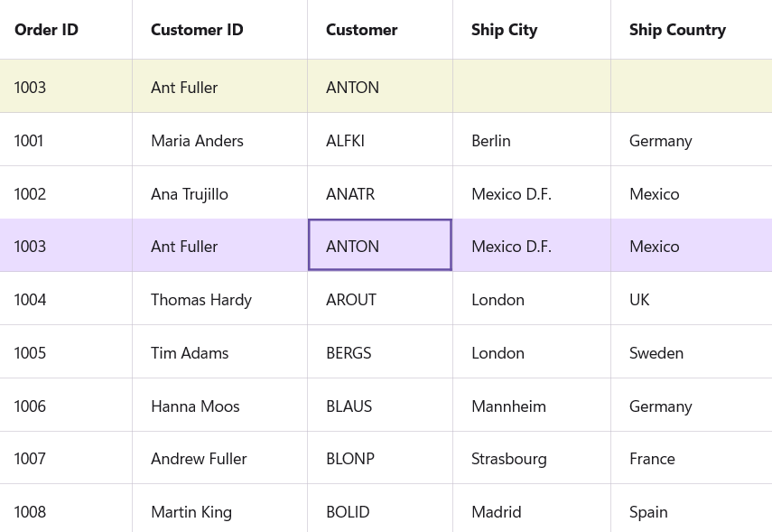Sort by the Customer ID column header
Viewport: 772px width, 532px height.
tap(197, 30)
